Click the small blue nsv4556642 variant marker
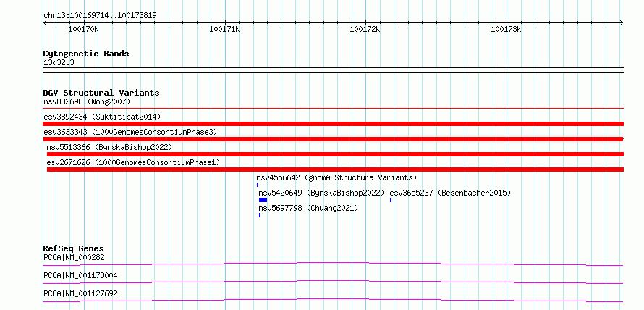This screenshot has width=644, height=310. coord(258,185)
